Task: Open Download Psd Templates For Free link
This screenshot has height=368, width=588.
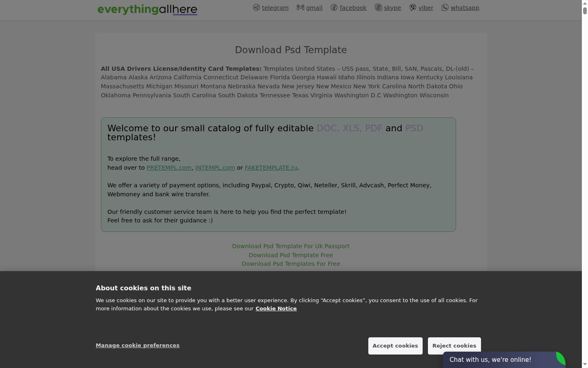Action: pyautogui.click(x=291, y=264)
